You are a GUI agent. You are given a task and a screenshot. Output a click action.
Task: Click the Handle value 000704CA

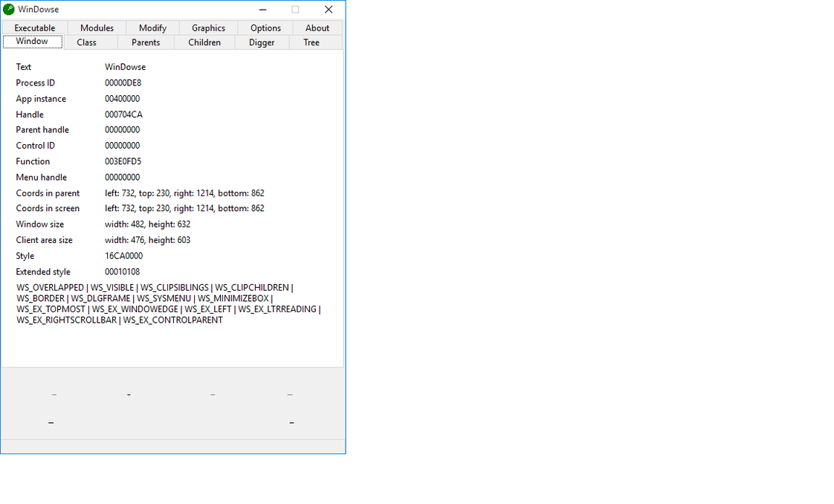(x=123, y=114)
